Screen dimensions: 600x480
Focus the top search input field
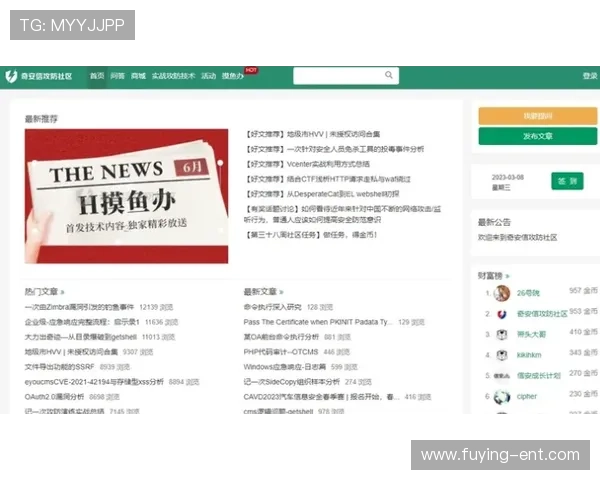(x=346, y=75)
